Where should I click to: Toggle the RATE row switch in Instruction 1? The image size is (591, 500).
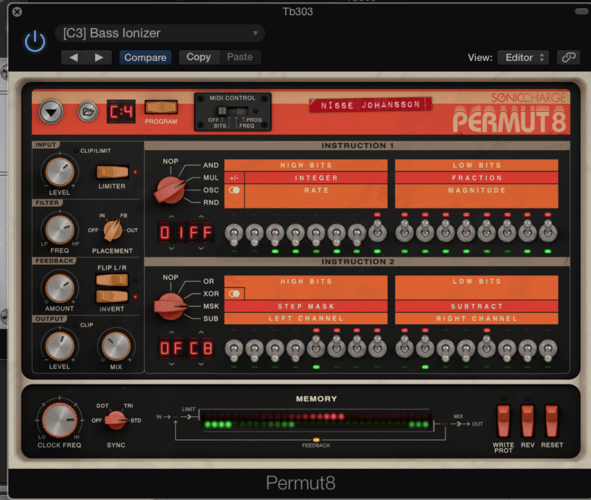pos(234,190)
